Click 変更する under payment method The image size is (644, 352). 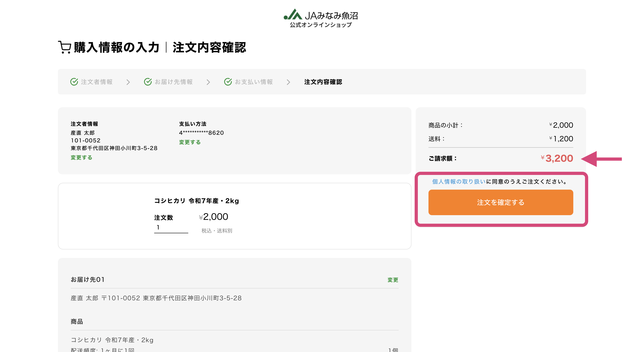click(x=190, y=142)
